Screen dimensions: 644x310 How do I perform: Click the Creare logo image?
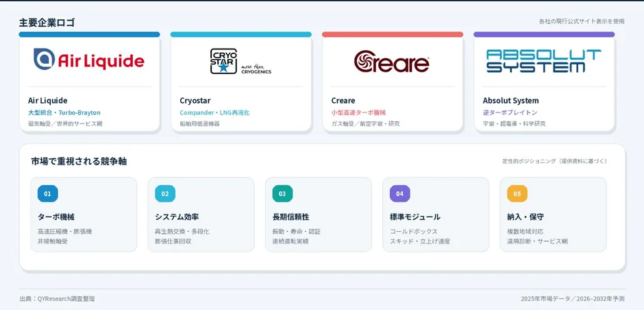pyautogui.click(x=392, y=61)
